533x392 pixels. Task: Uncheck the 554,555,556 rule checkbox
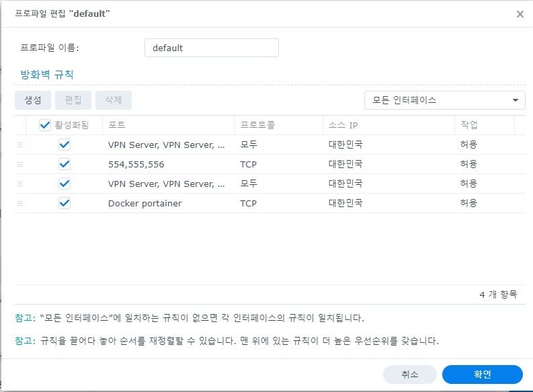(65, 165)
